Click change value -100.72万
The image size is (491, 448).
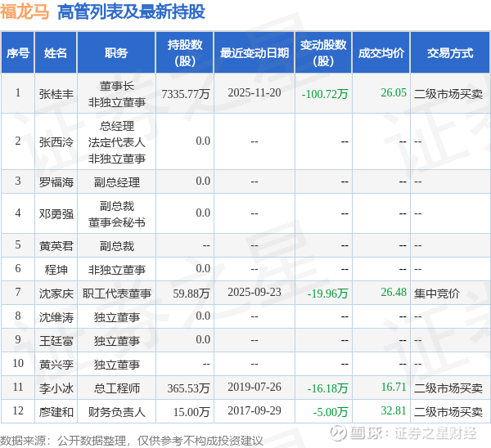(x=325, y=93)
